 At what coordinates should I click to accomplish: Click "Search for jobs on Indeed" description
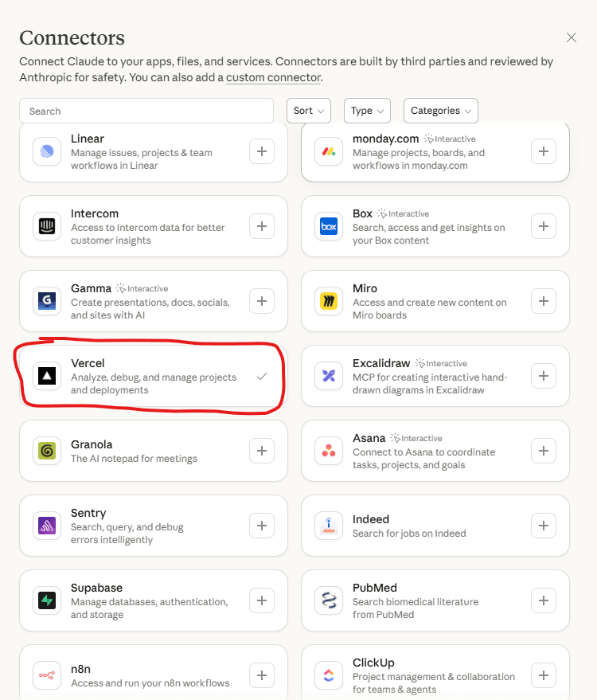[x=409, y=534]
